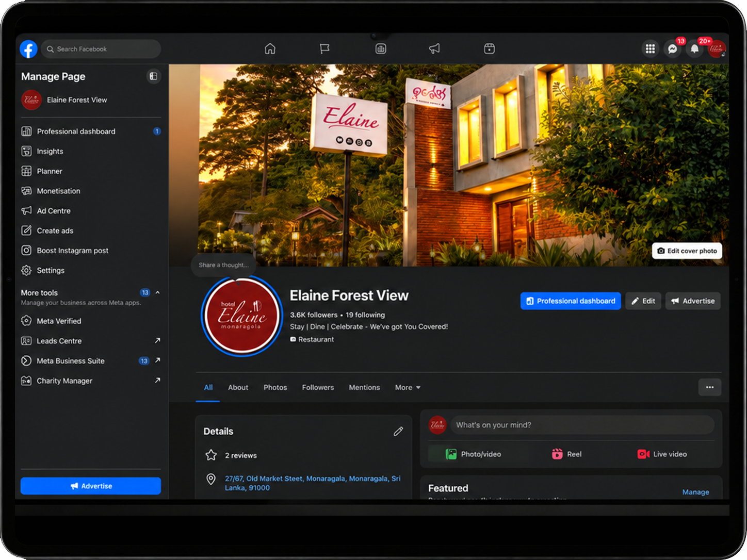This screenshot has height=560, width=747.
Task: Switch to the About tab
Action: click(x=238, y=387)
